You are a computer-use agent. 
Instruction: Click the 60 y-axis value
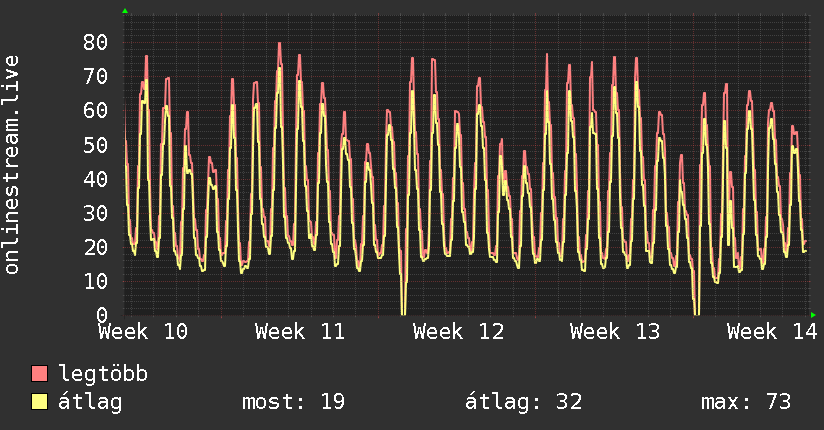coord(95,111)
